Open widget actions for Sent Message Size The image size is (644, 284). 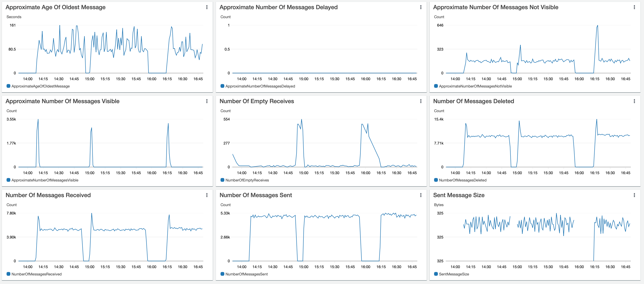pyautogui.click(x=634, y=195)
